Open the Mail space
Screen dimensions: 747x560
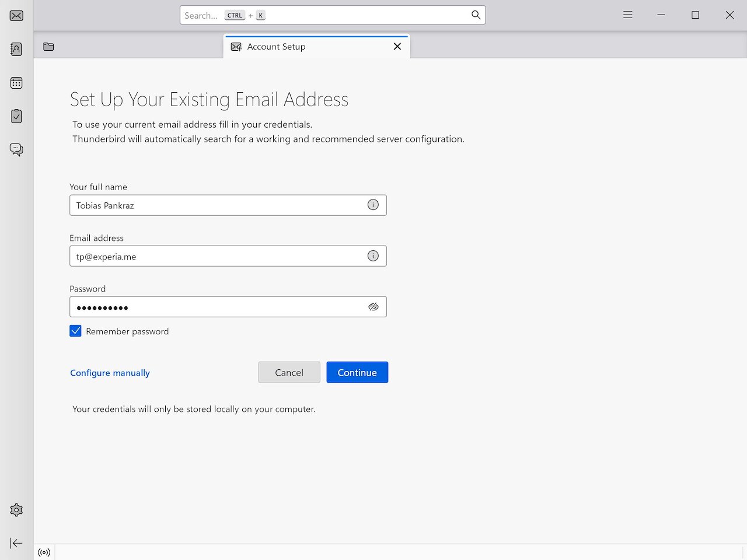click(x=16, y=16)
